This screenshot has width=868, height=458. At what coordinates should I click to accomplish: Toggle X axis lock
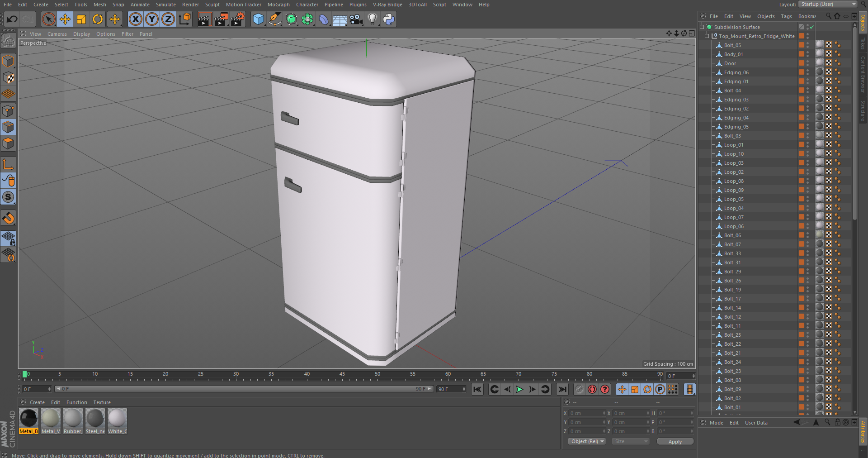click(x=135, y=19)
